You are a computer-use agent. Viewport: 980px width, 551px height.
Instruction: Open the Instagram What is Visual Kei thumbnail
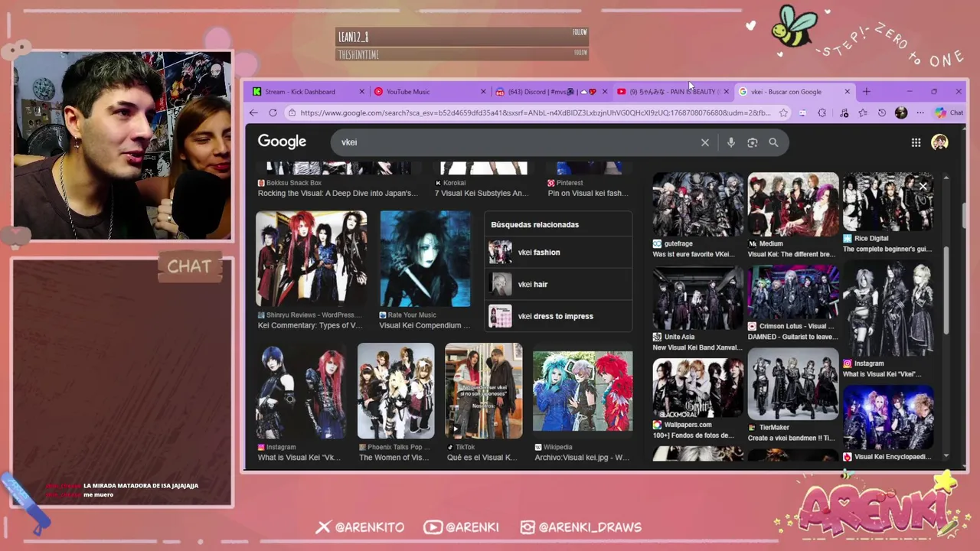click(300, 391)
